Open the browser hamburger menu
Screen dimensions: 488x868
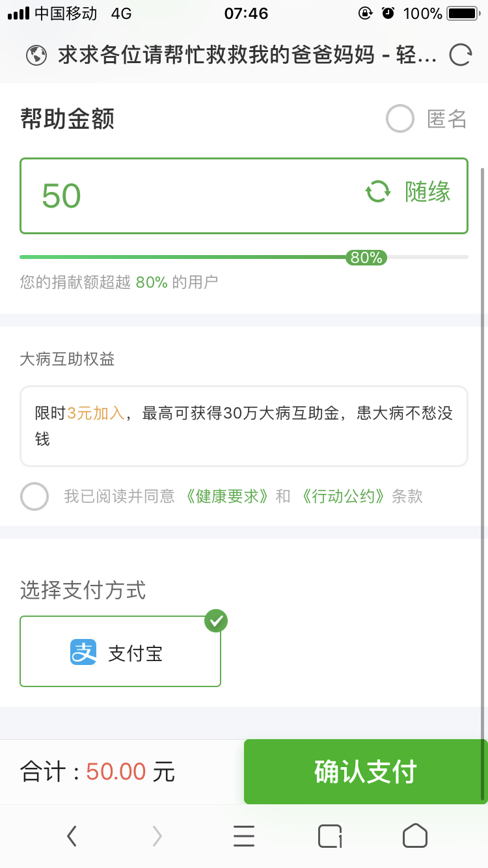tap(243, 835)
